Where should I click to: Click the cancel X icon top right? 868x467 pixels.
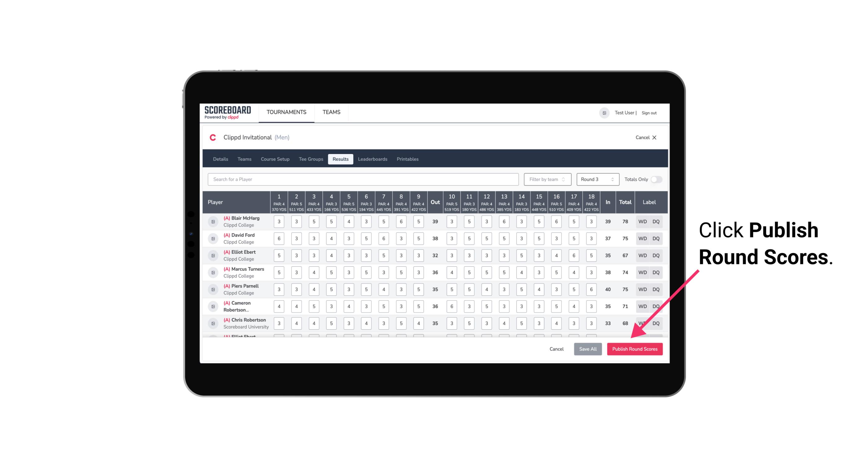654,138
